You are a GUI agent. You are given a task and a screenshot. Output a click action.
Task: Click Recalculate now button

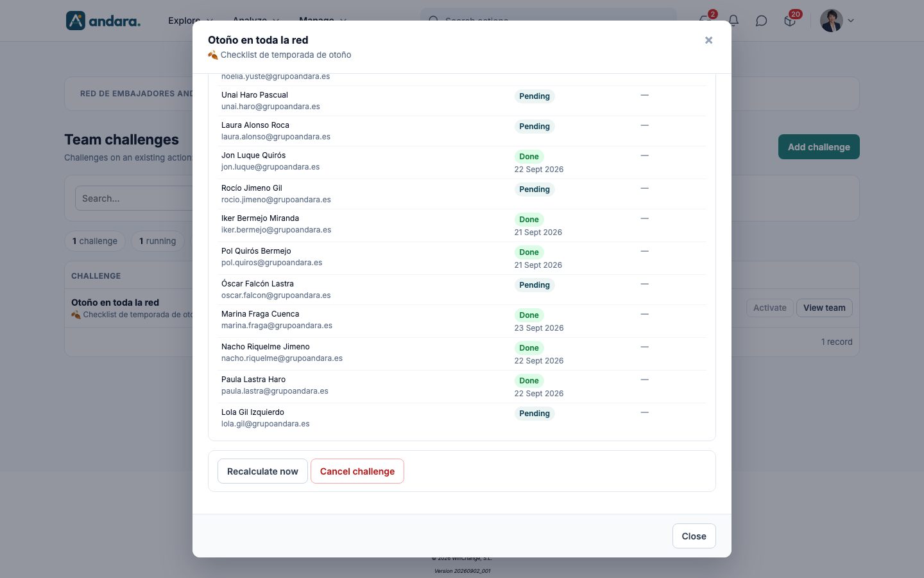click(x=262, y=471)
